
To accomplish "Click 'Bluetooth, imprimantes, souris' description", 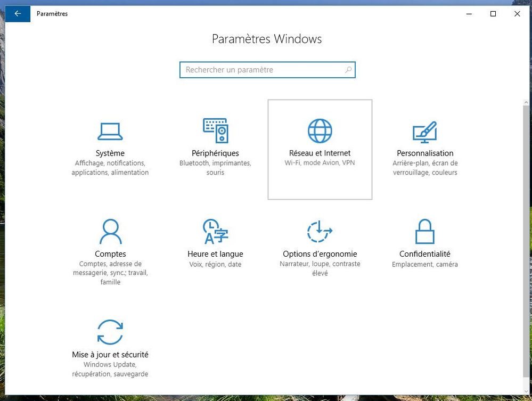I will tap(215, 168).
